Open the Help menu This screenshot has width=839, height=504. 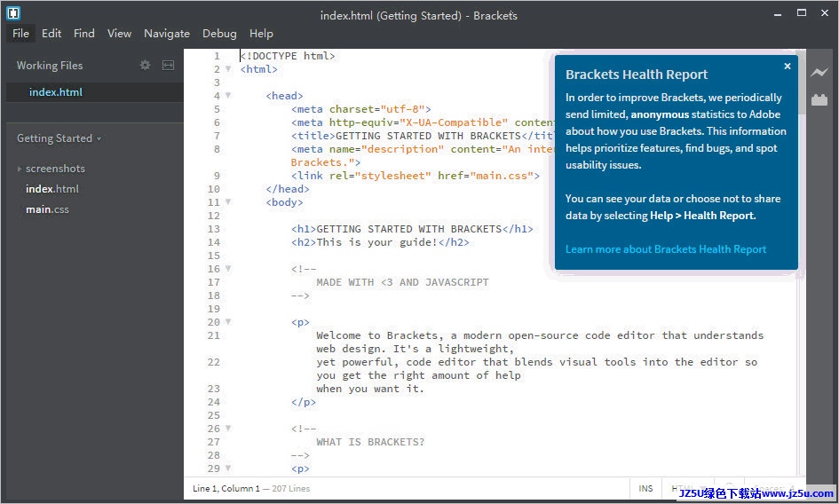(x=261, y=33)
